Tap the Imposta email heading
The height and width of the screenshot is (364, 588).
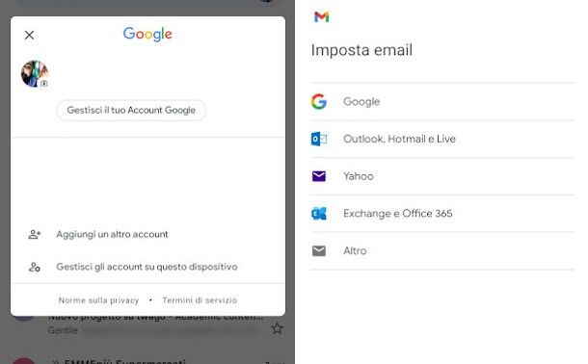pos(361,50)
